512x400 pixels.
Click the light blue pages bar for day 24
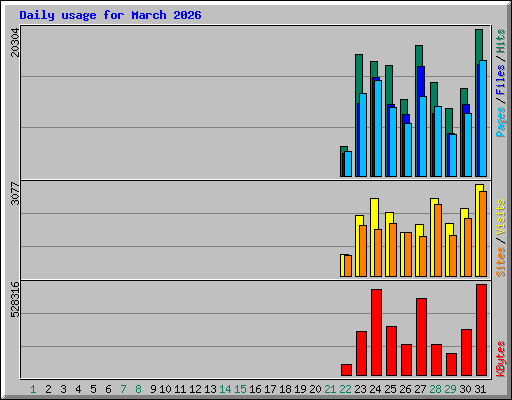click(378, 128)
